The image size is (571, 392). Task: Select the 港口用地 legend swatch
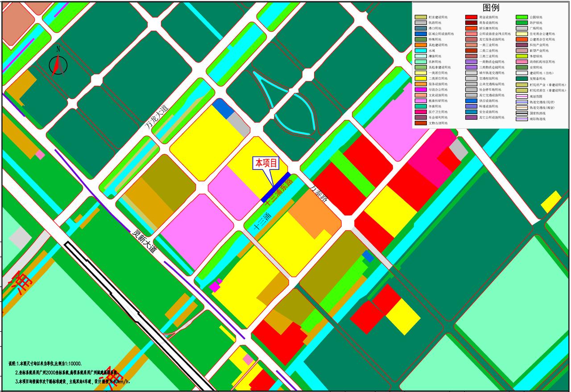point(421,29)
